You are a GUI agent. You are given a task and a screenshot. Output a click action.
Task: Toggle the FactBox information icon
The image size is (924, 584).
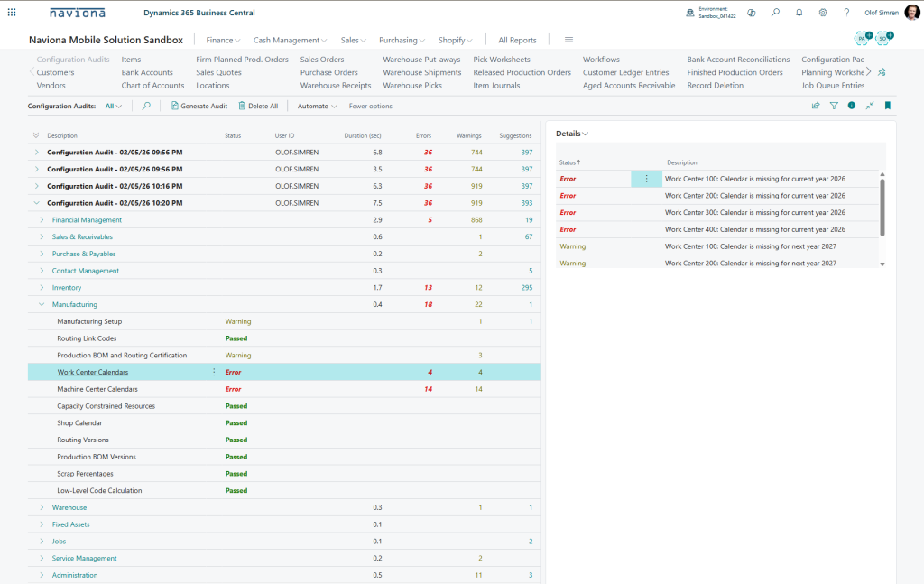click(x=852, y=106)
